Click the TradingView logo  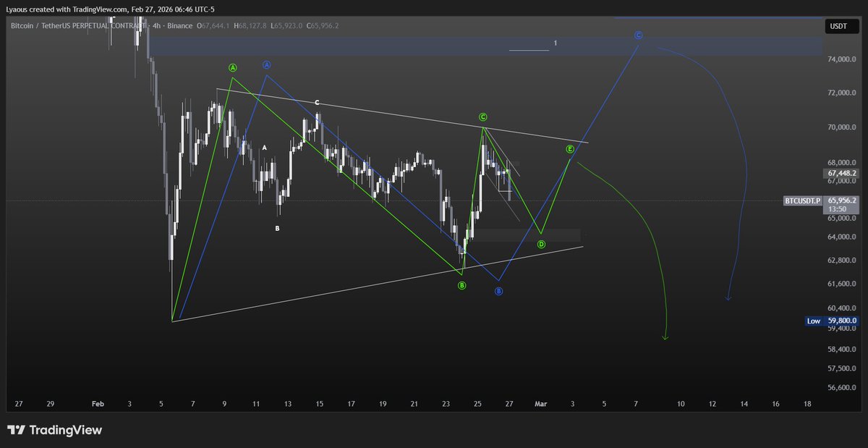[x=55, y=430]
